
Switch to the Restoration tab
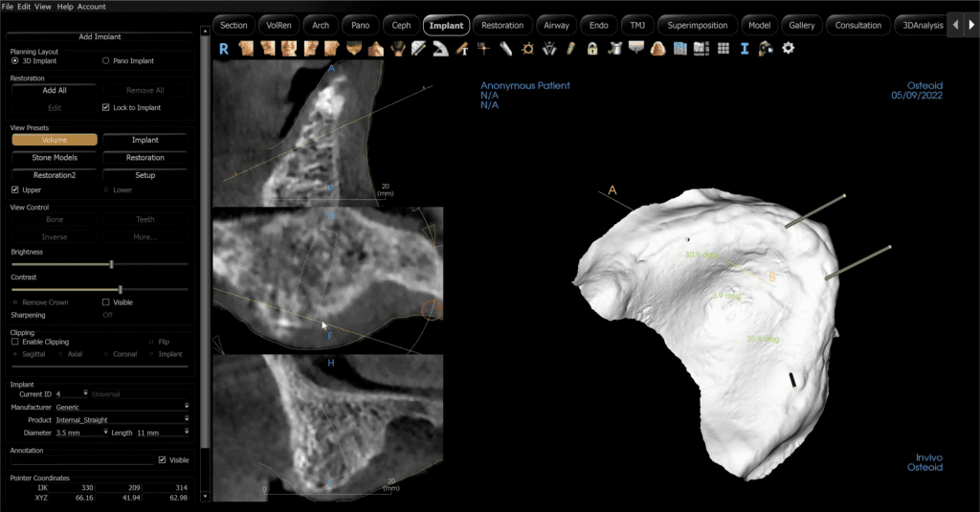pos(502,26)
